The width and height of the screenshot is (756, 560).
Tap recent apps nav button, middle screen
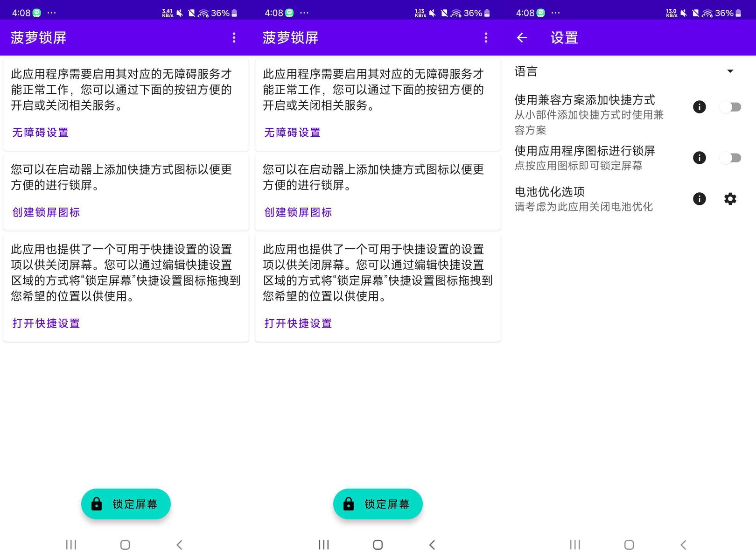coord(323,545)
